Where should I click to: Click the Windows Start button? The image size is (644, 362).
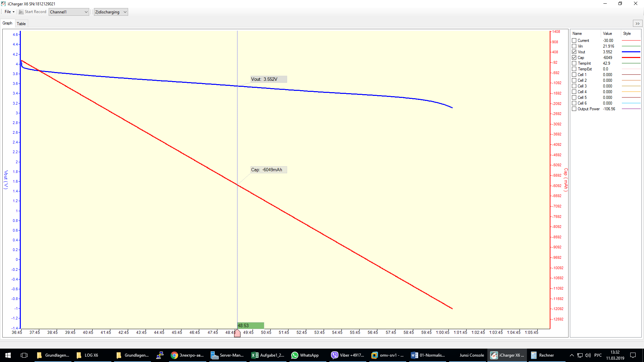(8, 355)
